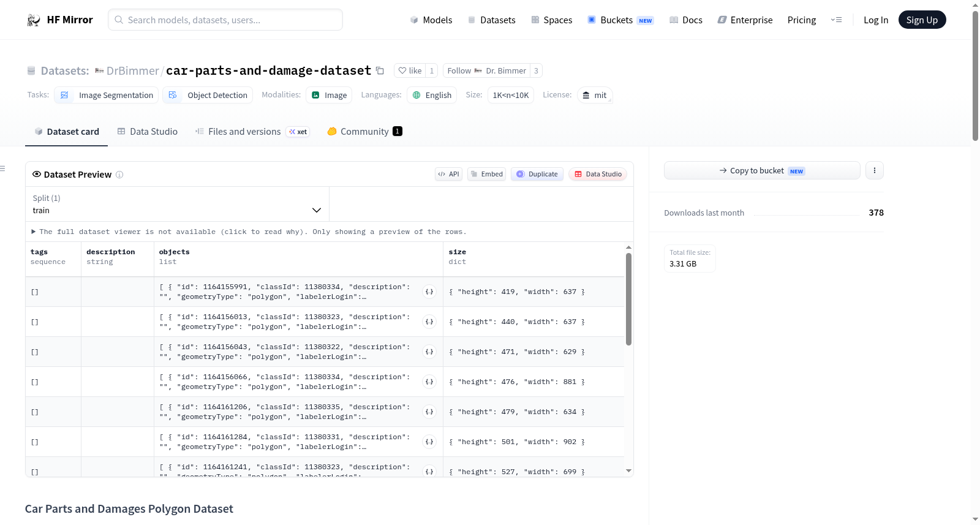Click the Image Segmentation task tag

107,95
